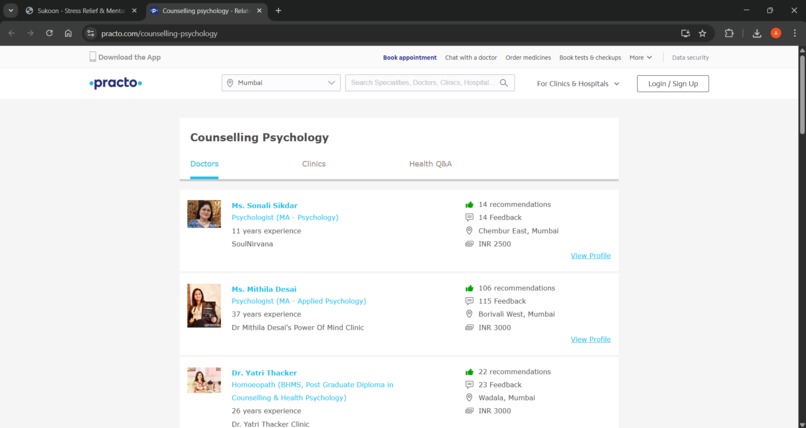
Task: Click Dr Mithila Desai's Power Of Mind Clinic
Action: coord(298,328)
